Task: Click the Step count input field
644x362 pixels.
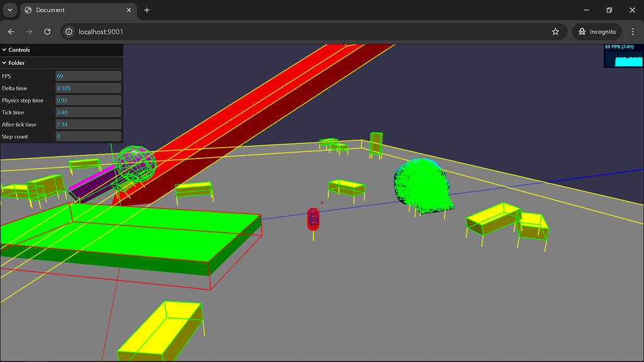Action: (88, 136)
